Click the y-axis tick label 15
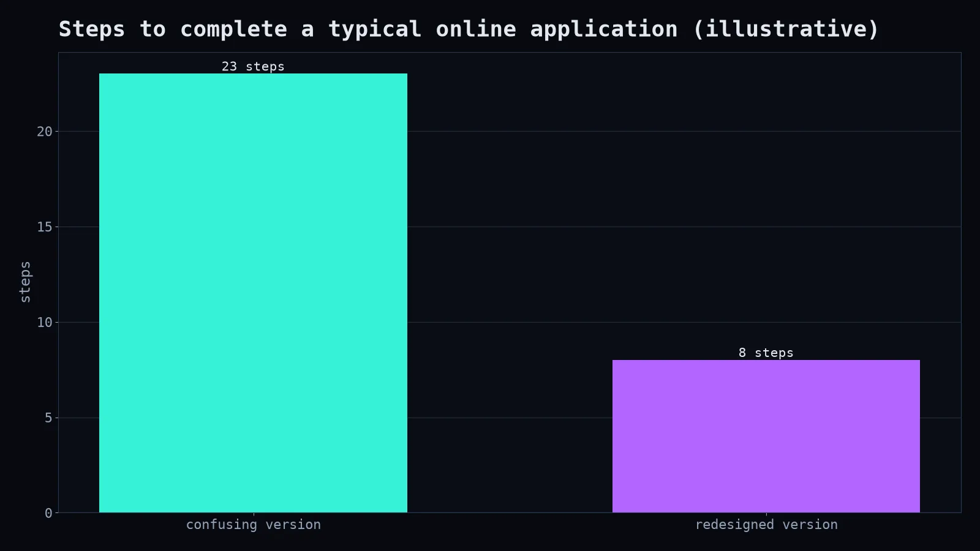Image resolution: width=980 pixels, height=551 pixels. 45,227
